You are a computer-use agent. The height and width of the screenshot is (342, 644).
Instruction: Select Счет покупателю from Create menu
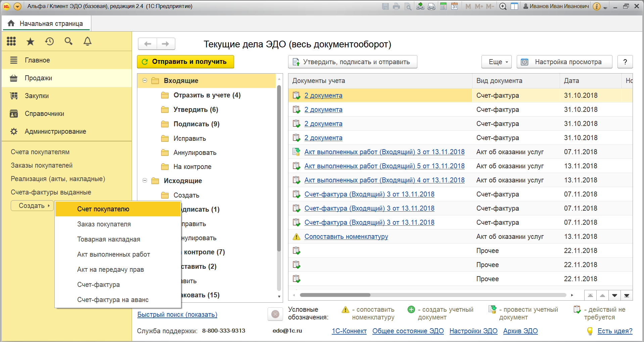click(x=103, y=209)
